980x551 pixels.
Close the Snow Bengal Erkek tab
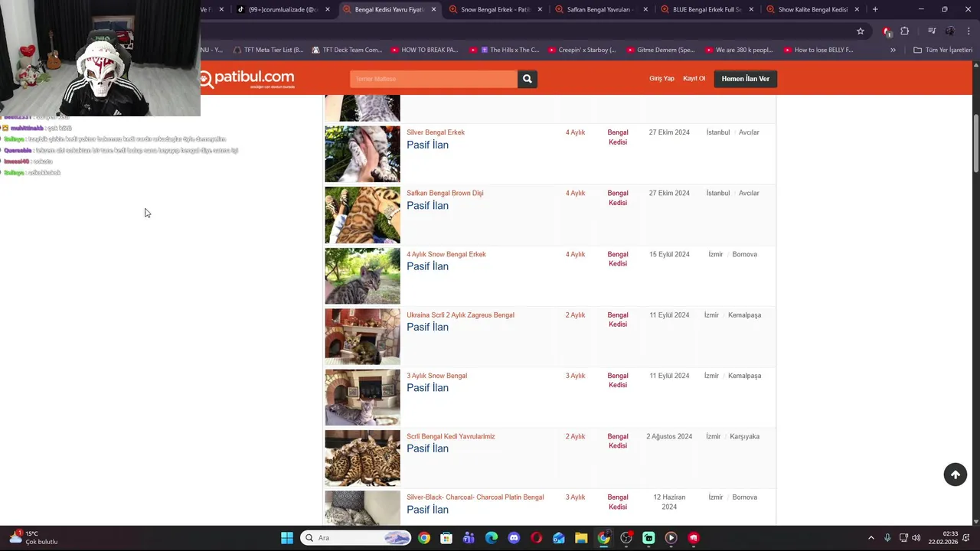click(540, 9)
